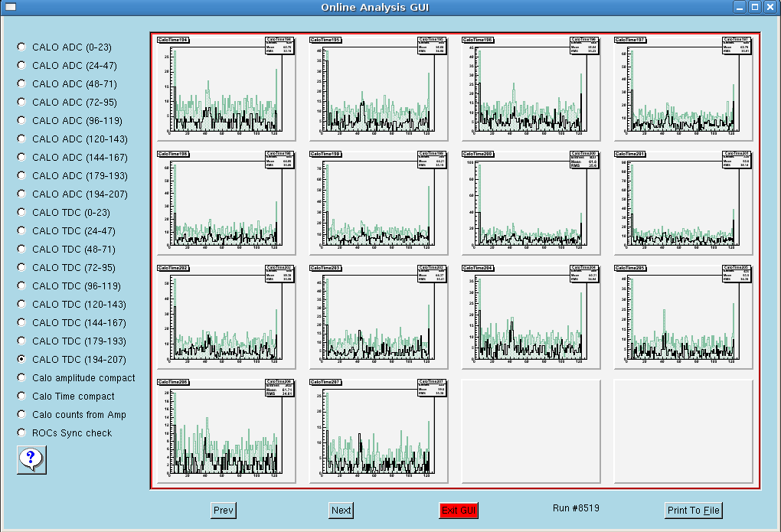Select the CALO ADC (48-71) radio button
781x532 pixels.
coord(21,83)
